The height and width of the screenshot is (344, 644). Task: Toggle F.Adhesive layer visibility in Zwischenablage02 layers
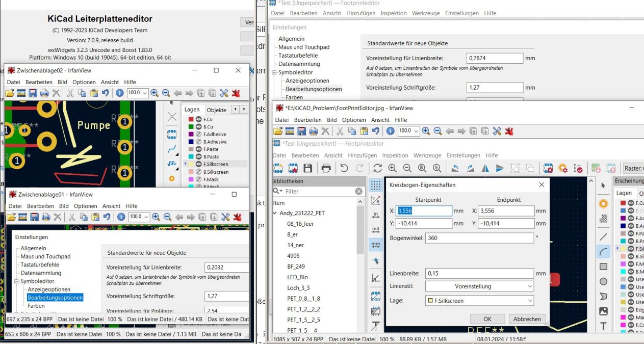199,134
